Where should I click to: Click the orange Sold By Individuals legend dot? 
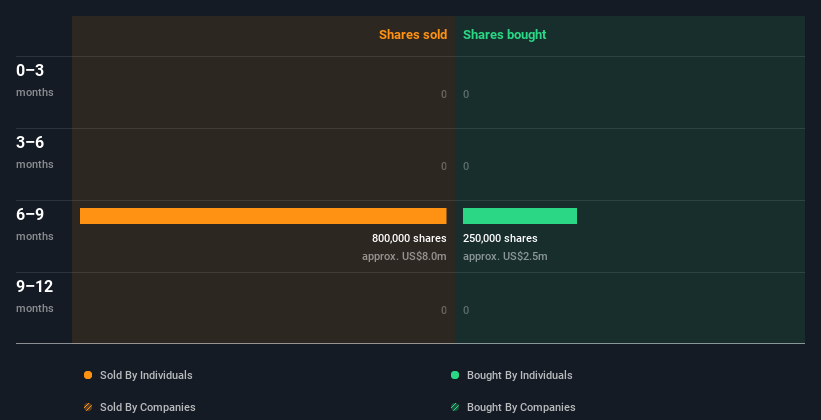[88, 375]
